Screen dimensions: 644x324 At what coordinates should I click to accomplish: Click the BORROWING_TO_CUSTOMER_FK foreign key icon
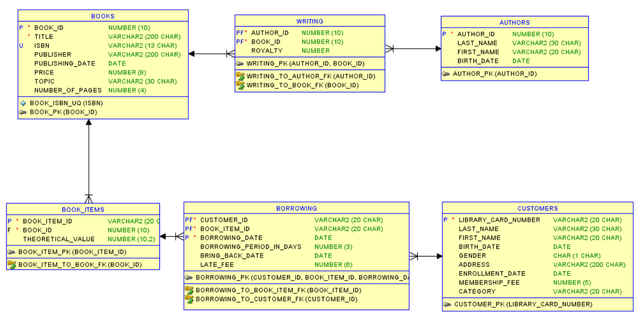[x=189, y=299]
